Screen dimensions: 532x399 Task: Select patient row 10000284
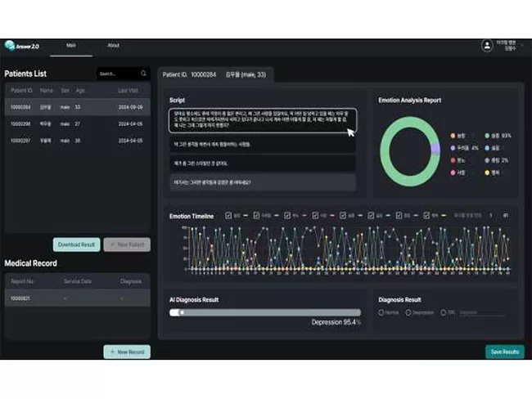[x=77, y=107]
